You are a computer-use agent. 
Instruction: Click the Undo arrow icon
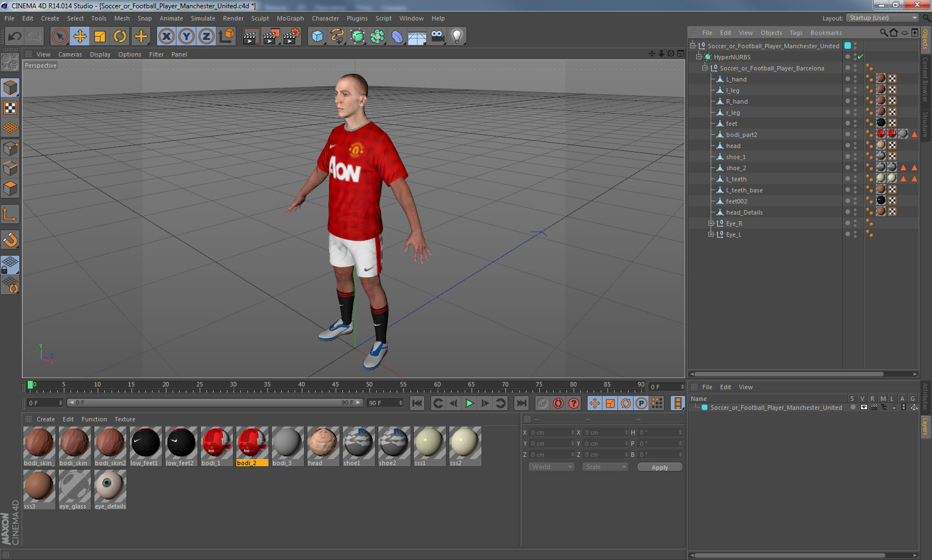coord(15,37)
